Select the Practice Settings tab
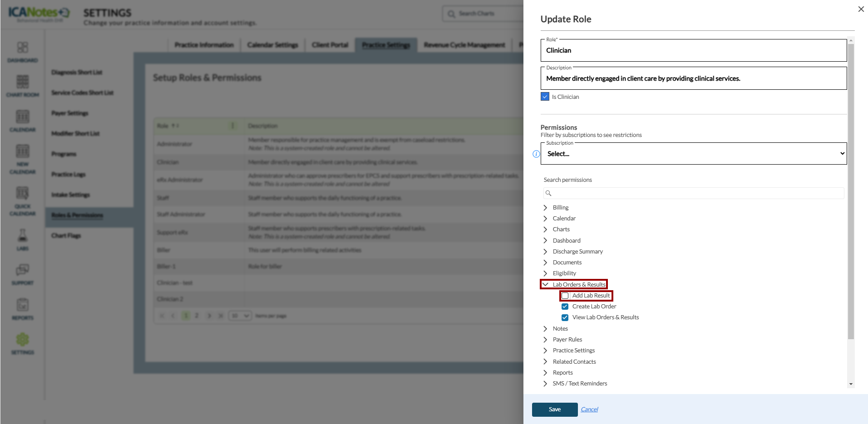Screen dimensions: 868x424 [x=386, y=45]
